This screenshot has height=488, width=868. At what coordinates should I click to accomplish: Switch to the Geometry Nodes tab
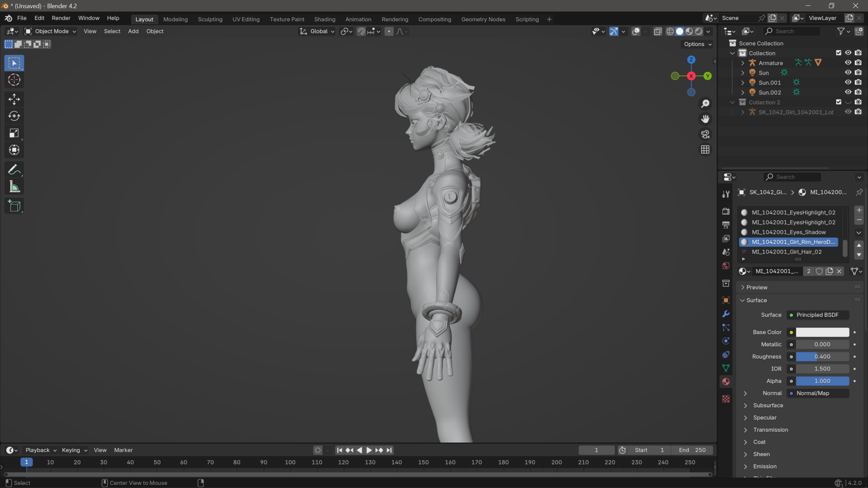483,19
